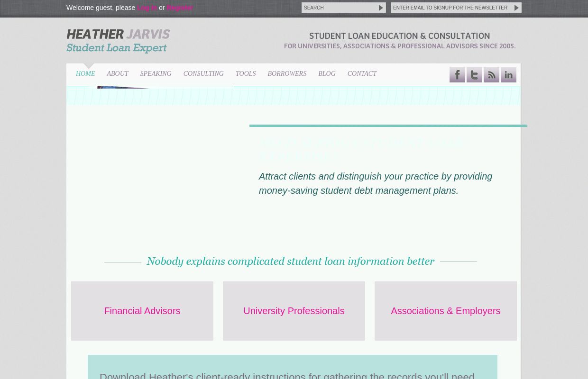Screen dimensions: 588x379
Task: Click the newsletter signup arrow icon
Action: 516,8
